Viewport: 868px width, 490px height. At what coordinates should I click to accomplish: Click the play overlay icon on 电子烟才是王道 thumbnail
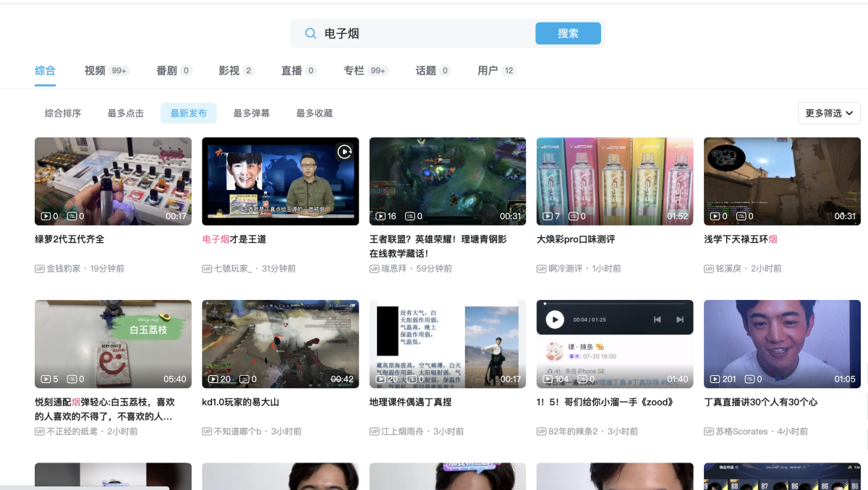point(344,152)
